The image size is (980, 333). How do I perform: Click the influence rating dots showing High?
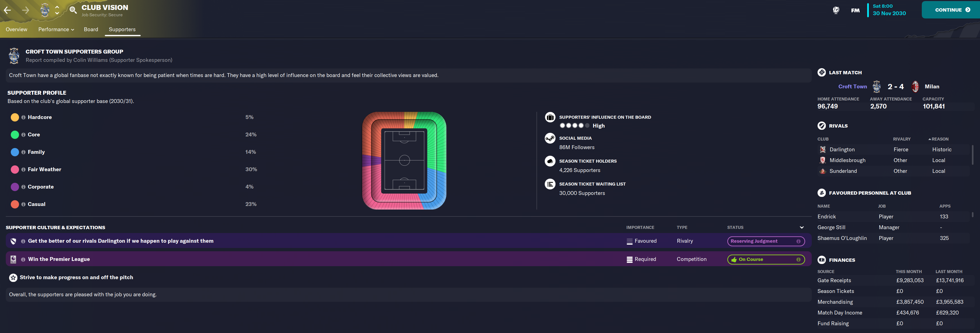(x=575, y=125)
